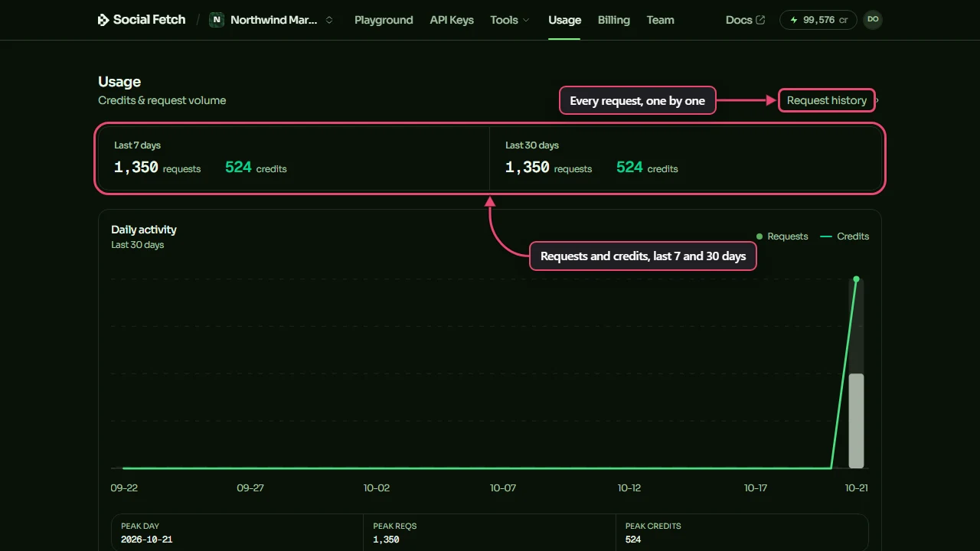Switch to the Billing tab

(x=614, y=20)
